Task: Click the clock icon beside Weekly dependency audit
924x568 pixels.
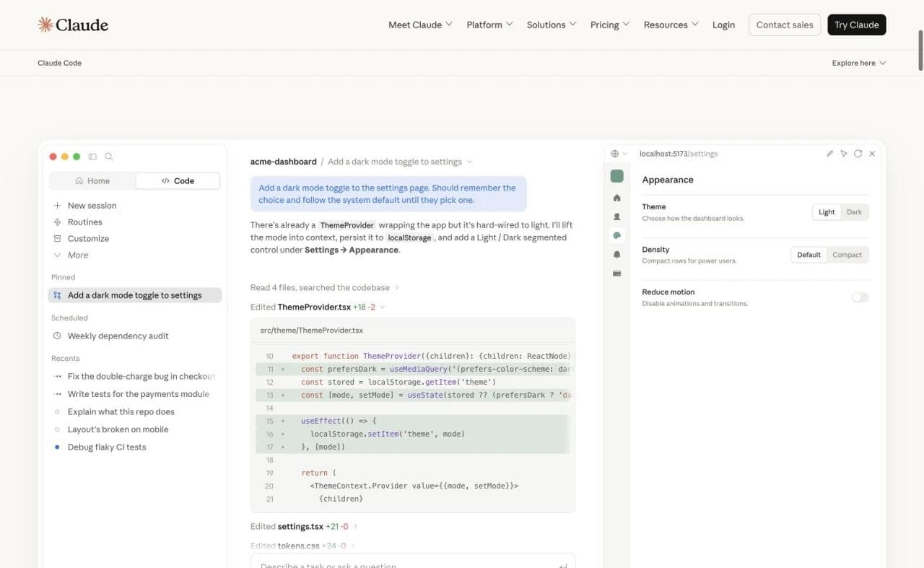Action: (57, 336)
